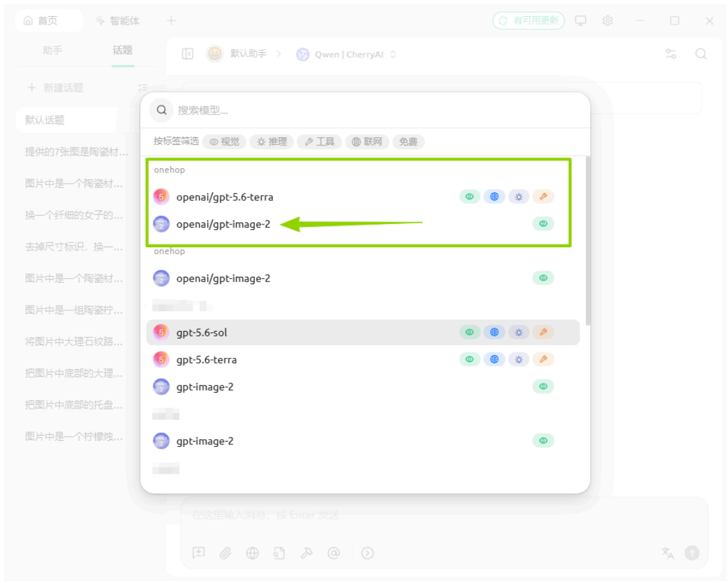
Task: Click vision eye tag on openai/gpt-5.6-terra row
Action: [x=469, y=197]
